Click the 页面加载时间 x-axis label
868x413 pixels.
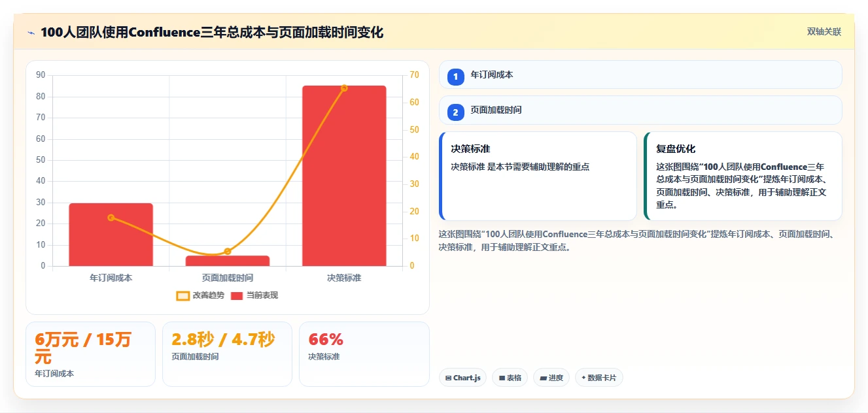coord(228,278)
